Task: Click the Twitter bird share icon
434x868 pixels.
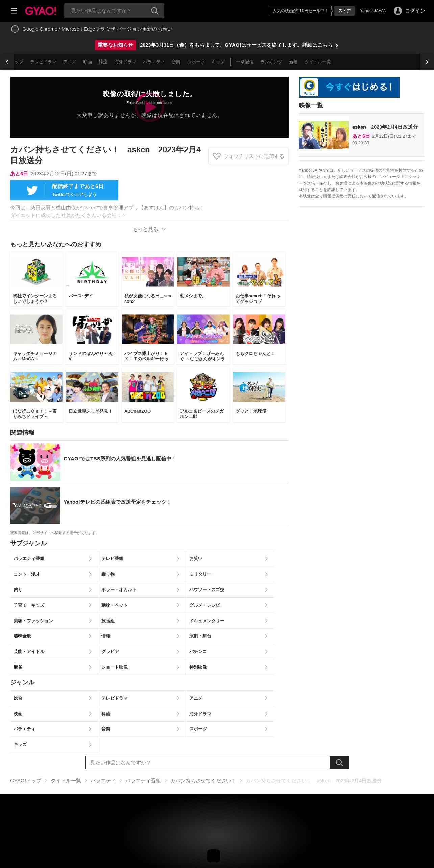Action: point(32,190)
